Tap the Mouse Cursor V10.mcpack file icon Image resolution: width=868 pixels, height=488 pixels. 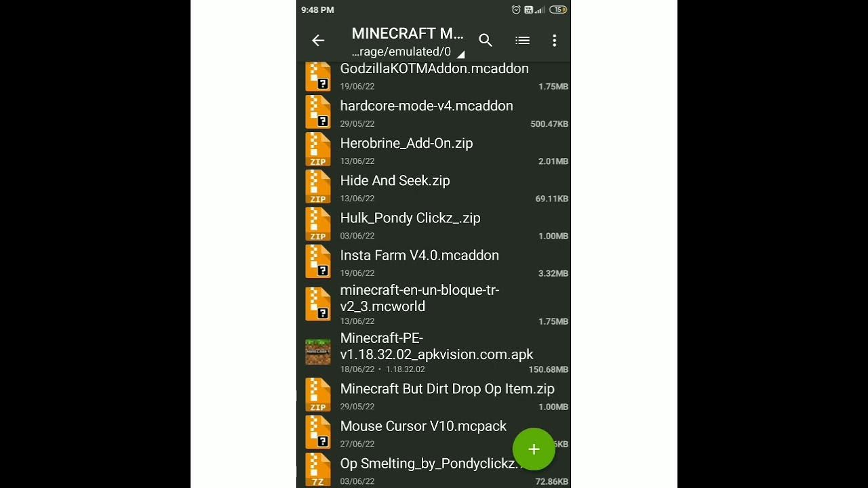(318, 432)
